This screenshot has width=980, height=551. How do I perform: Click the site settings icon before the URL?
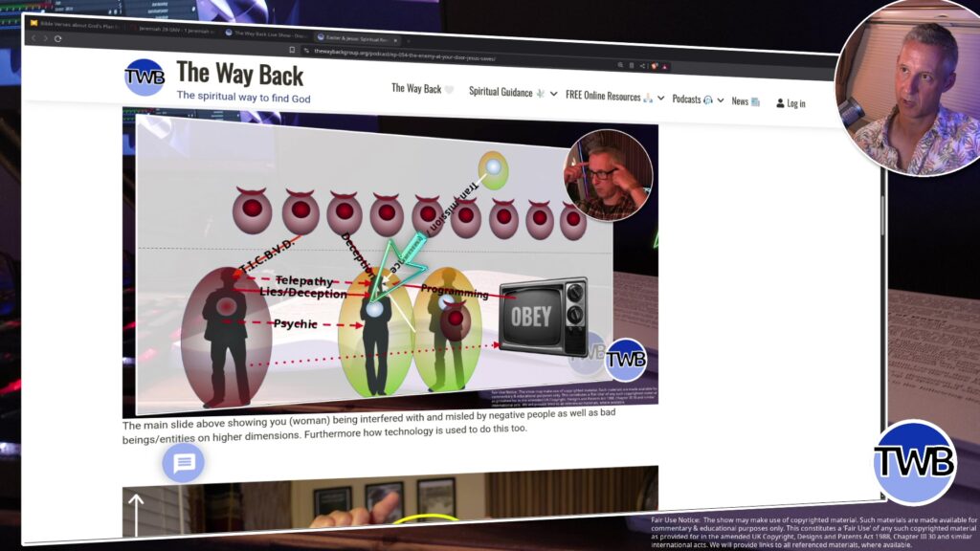point(306,50)
